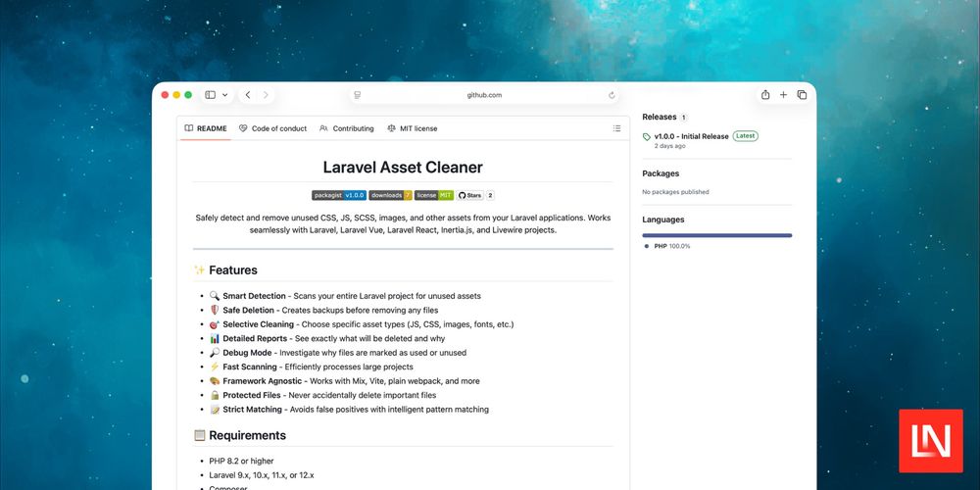Click the PHP language progress bar
980x490 pixels.
[717, 235]
